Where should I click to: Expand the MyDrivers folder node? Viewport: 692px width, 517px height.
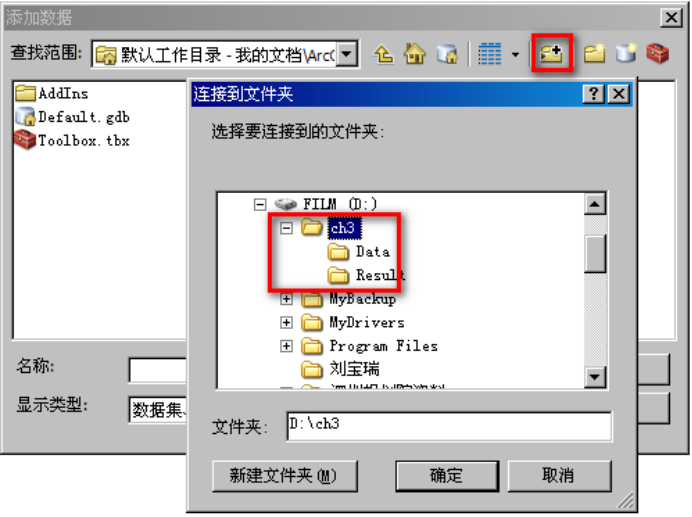pos(286,323)
